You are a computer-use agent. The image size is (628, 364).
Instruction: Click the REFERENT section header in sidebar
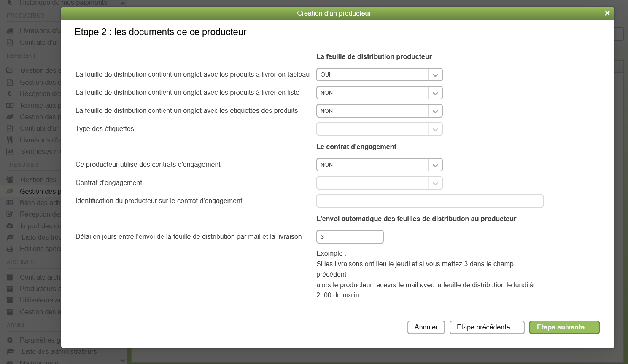point(22,56)
